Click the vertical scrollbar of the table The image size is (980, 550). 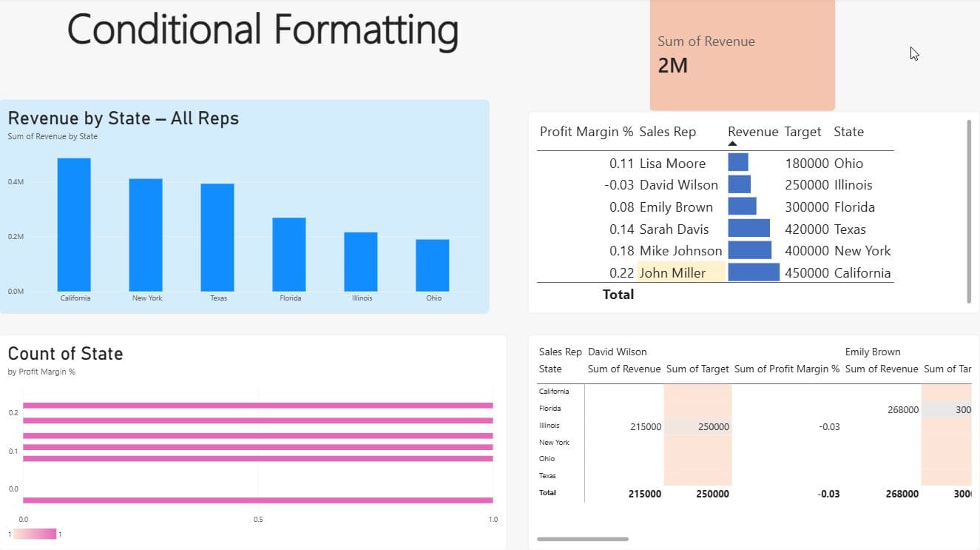point(969,211)
